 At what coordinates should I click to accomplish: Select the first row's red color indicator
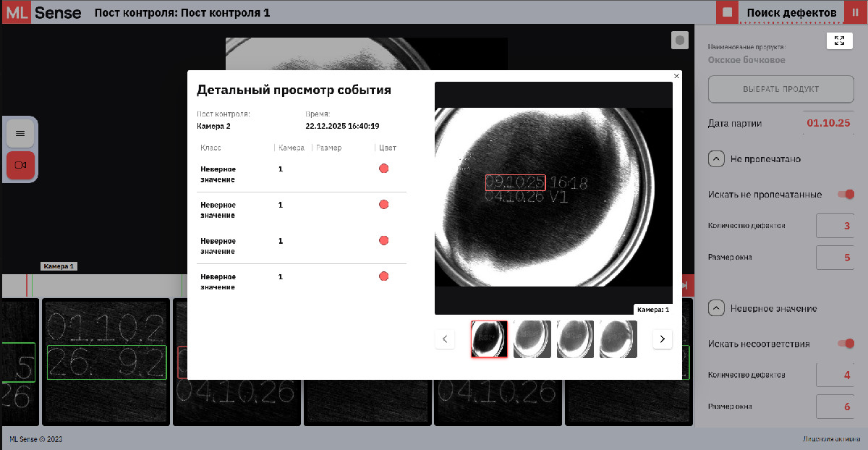(383, 169)
